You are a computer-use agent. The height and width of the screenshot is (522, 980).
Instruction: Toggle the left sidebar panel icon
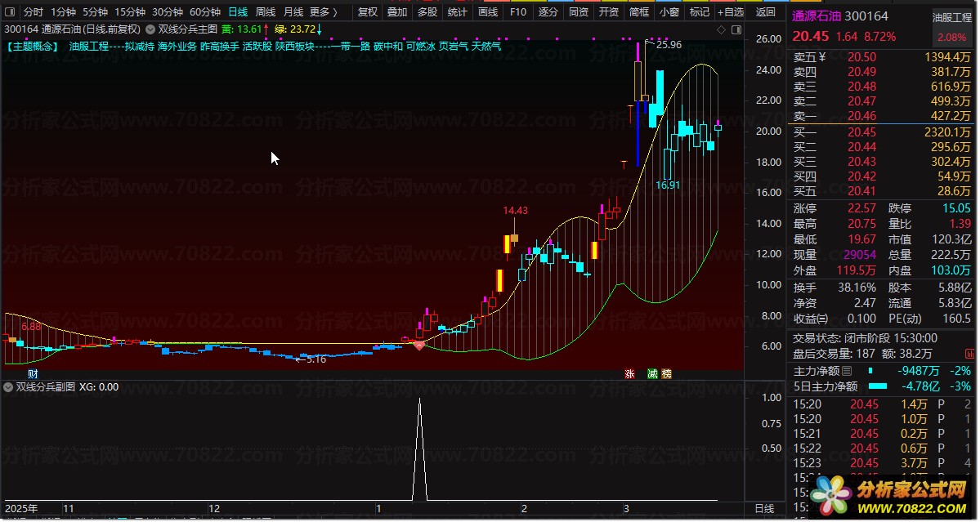tap(9, 12)
